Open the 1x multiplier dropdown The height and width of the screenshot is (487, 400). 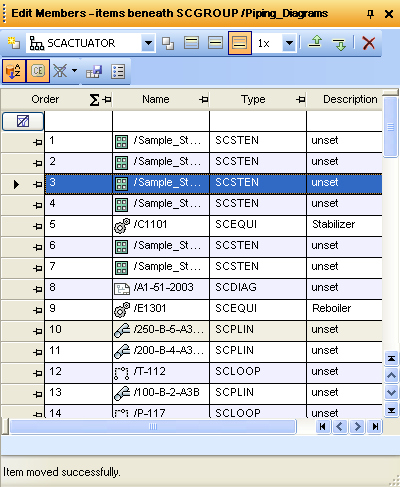(x=289, y=43)
